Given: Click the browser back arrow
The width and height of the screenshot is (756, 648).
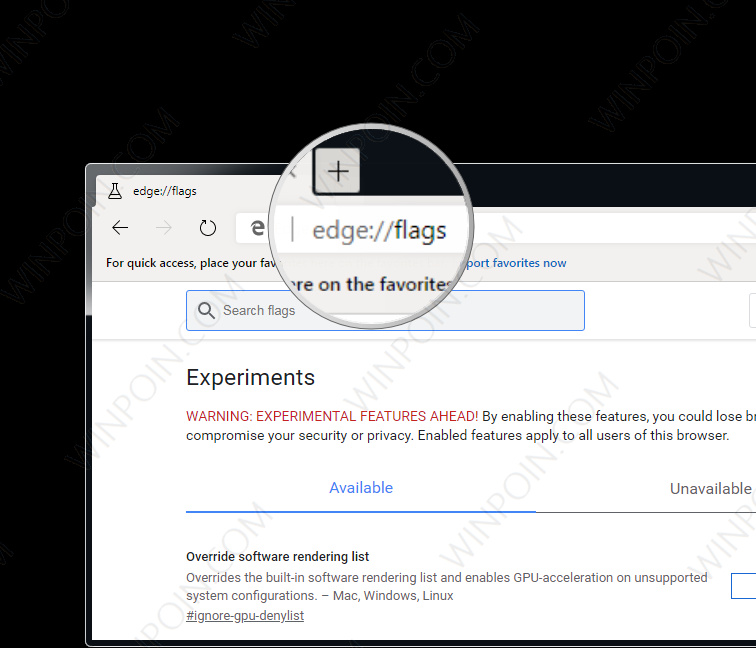Looking at the screenshot, I should [120, 228].
